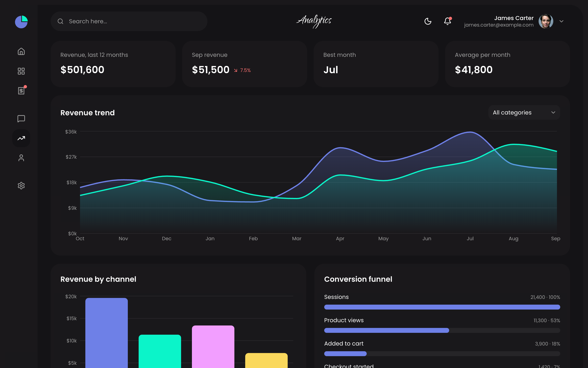Click the teal channel bar

click(160, 351)
